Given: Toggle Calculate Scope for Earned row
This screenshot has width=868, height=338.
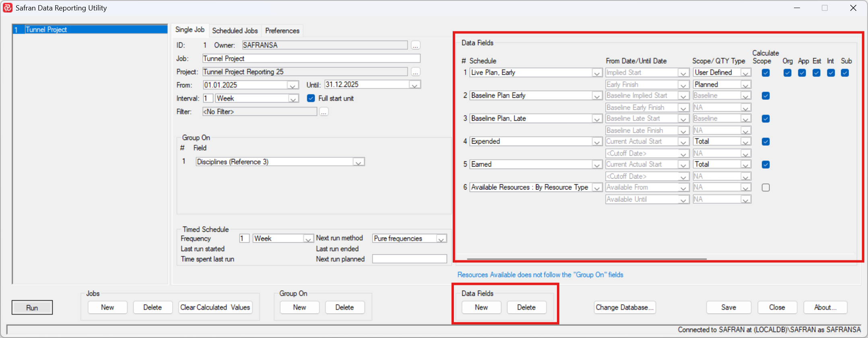Looking at the screenshot, I should pos(766,165).
